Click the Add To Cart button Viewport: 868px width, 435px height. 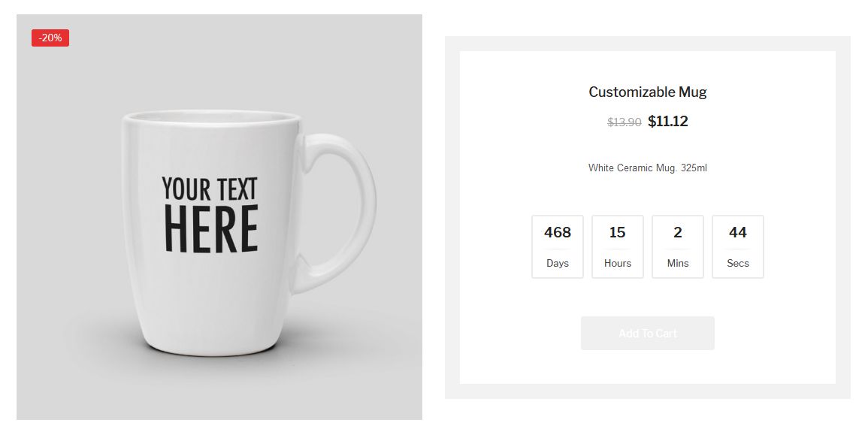click(647, 333)
